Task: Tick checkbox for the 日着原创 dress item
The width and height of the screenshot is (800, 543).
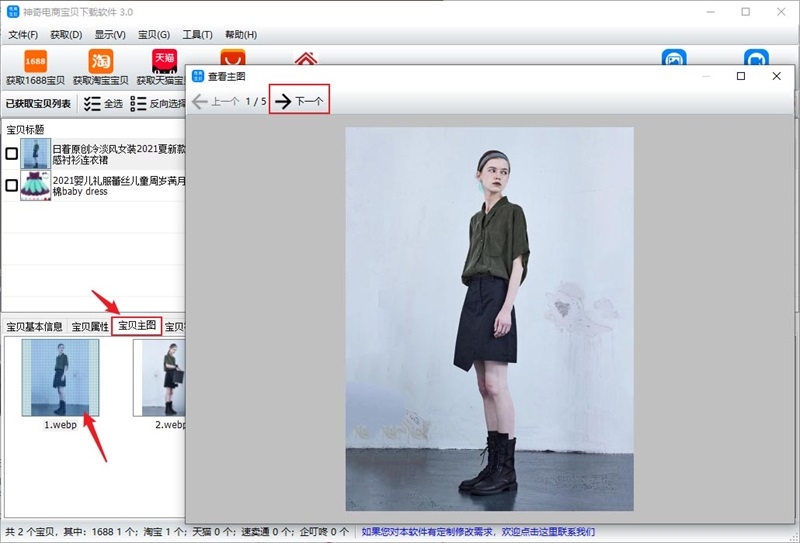Action: point(12,153)
